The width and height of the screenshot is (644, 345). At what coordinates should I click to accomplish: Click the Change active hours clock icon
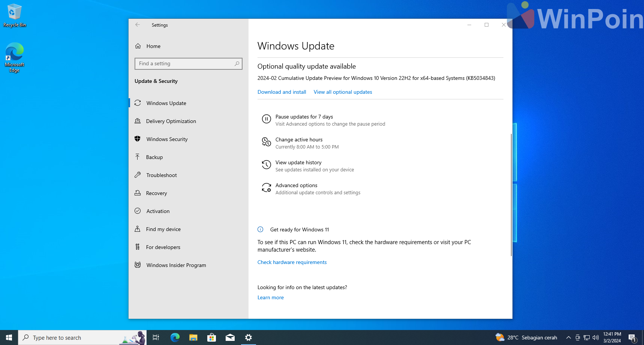tap(266, 142)
